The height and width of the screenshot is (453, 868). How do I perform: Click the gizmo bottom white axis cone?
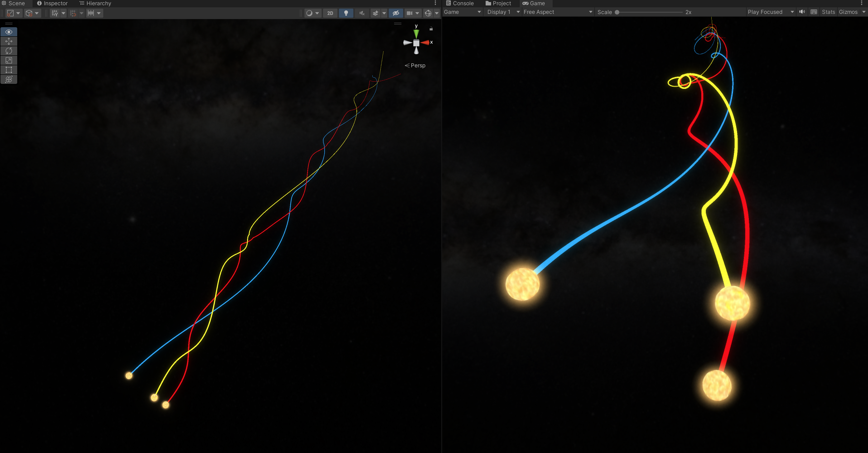point(417,51)
